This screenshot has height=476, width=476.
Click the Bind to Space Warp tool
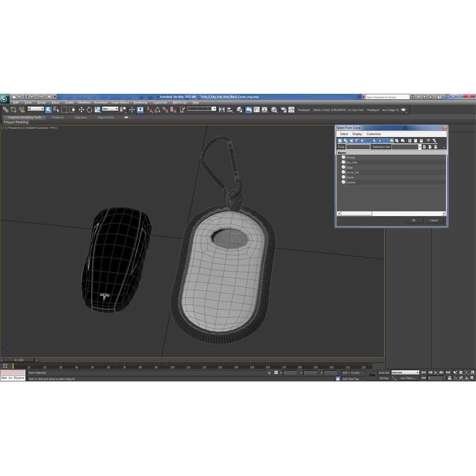pyautogui.click(x=22, y=110)
